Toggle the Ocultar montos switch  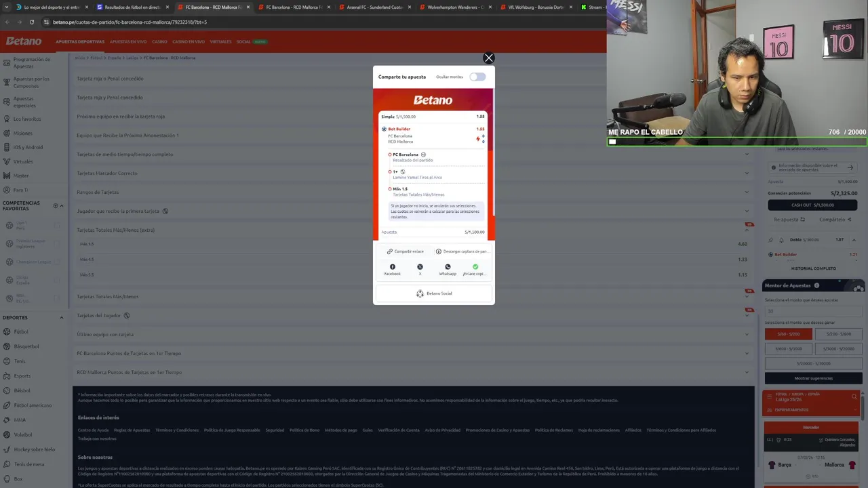pyautogui.click(x=478, y=77)
